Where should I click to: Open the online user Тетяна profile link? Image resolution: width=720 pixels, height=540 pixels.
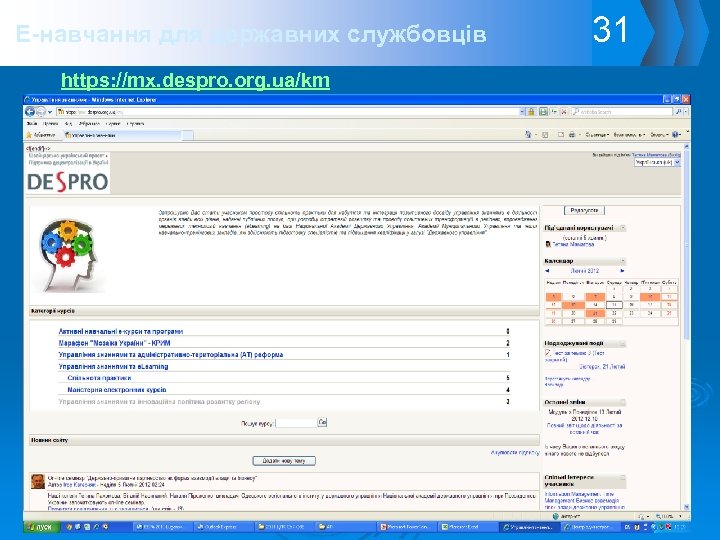[x=573, y=244]
